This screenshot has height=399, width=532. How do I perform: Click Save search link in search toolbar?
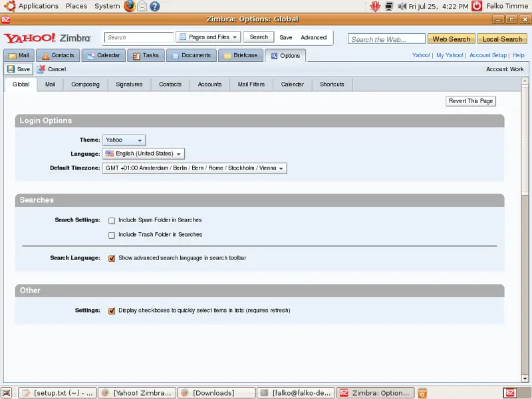286,37
